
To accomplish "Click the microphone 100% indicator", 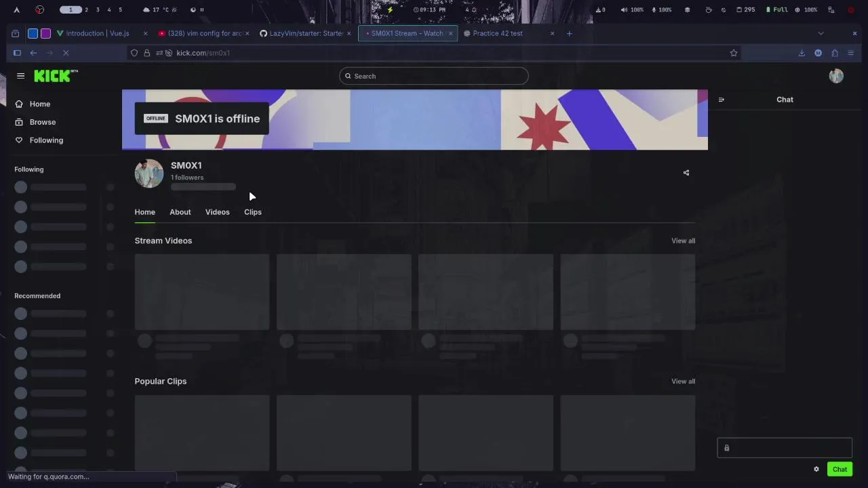I will coord(662,9).
